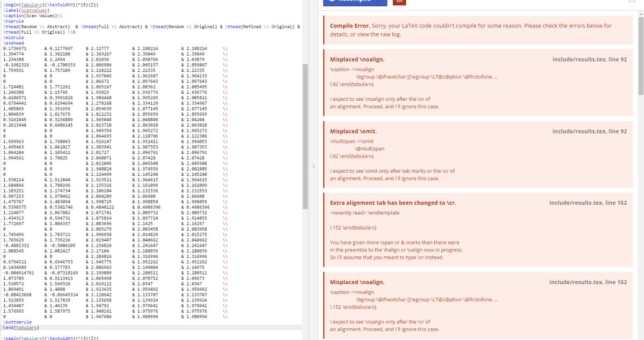Open include/results.tex line 92 from Misplaced \omit error
The width and height of the screenshot is (644, 340).
pyautogui.click(x=589, y=131)
